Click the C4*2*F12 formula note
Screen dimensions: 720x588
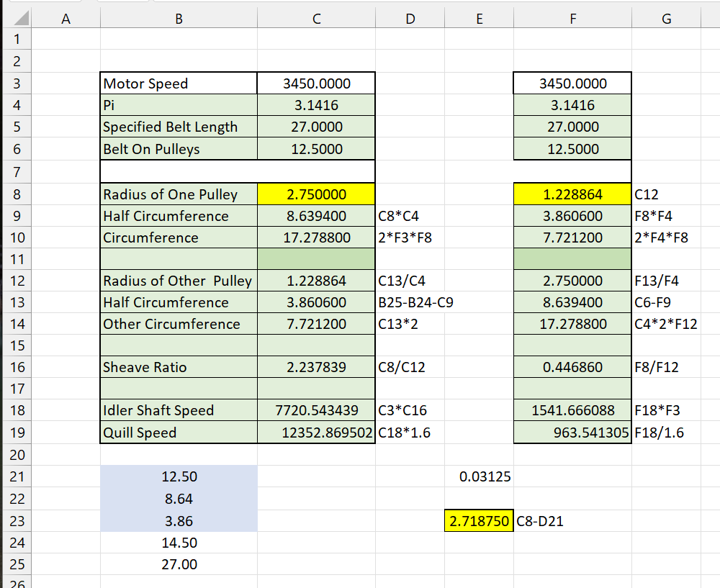[x=665, y=324]
